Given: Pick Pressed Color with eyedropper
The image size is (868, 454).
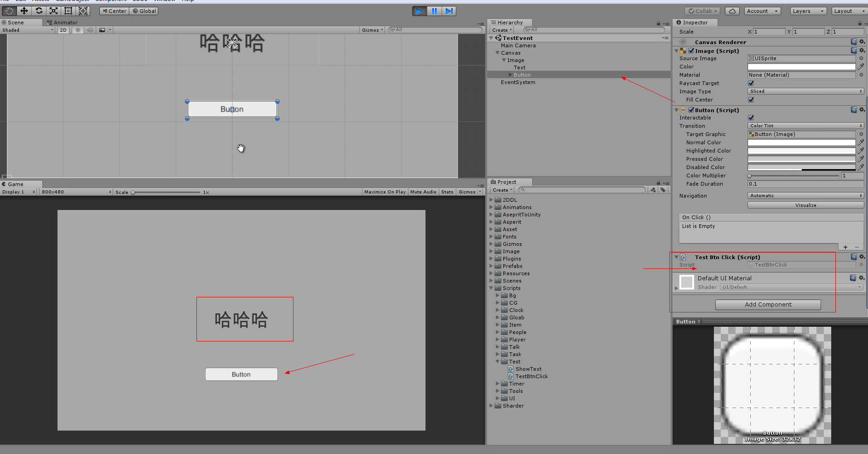Looking at the screenshot, I should pos(861,159).
